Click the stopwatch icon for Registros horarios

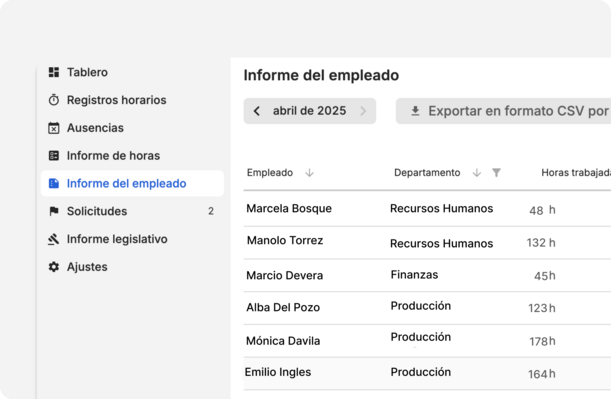[x=54, y=100]
